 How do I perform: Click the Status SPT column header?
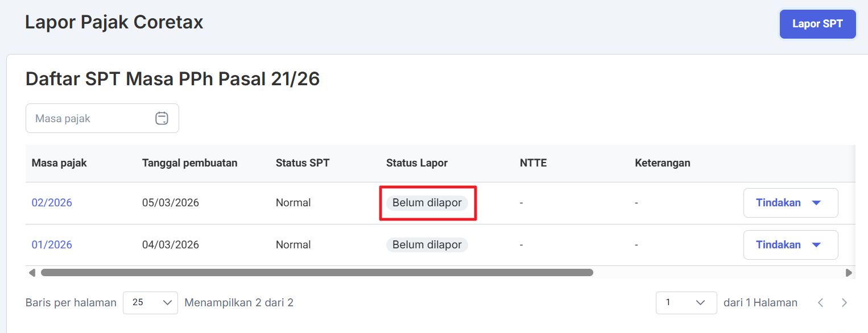tap(303, 163)
